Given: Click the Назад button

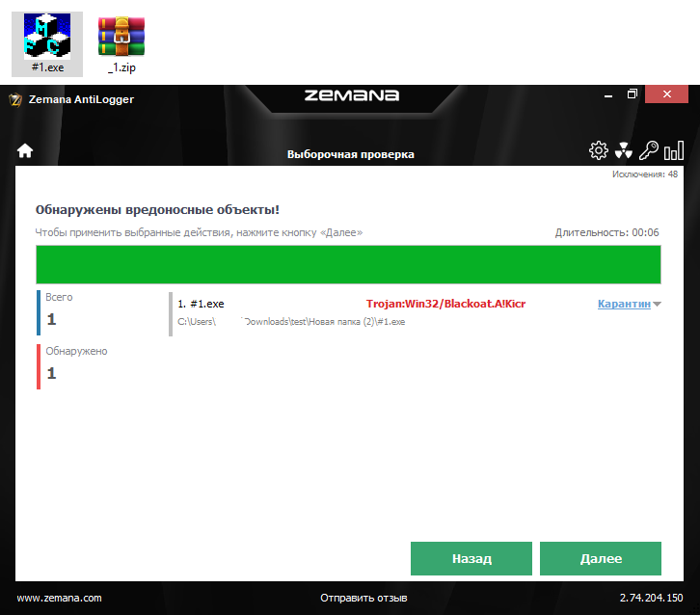Looking at the screenshot, I should 471,558.
